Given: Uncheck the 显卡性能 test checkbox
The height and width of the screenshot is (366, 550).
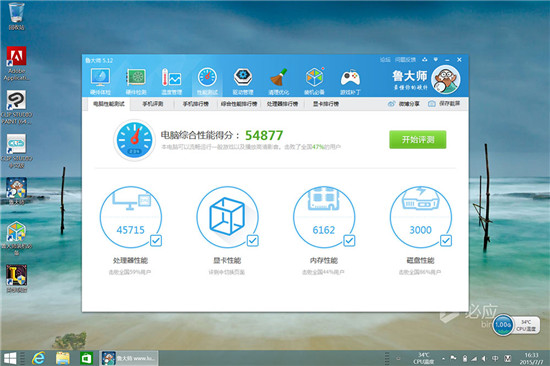Looking at the screenshot, I should (x=253, y=241).
